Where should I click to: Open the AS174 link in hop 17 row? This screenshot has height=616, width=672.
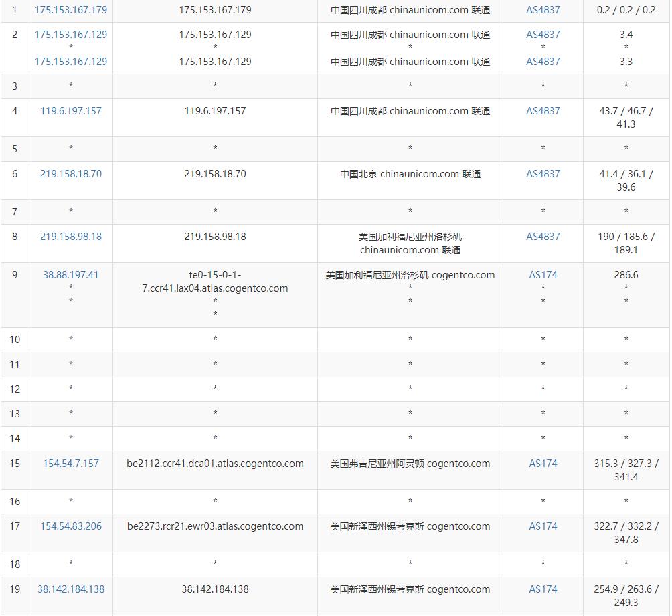pos(543,526)
